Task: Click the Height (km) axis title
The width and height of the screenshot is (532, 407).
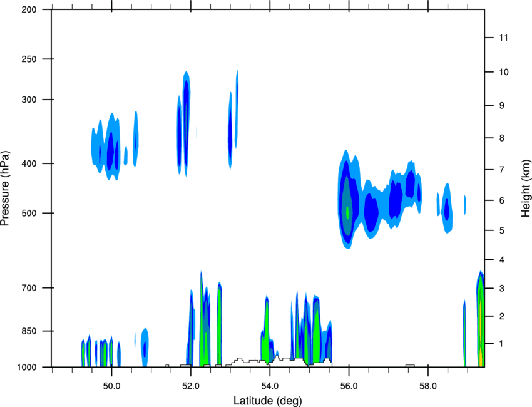Action: tap(526, 188)
